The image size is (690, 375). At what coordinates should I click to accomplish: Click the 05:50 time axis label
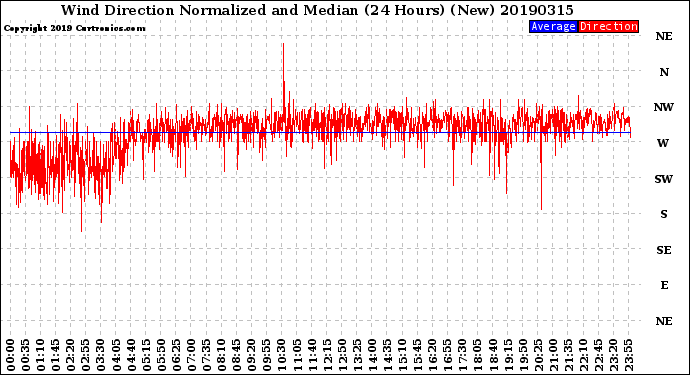coord(161,355)
